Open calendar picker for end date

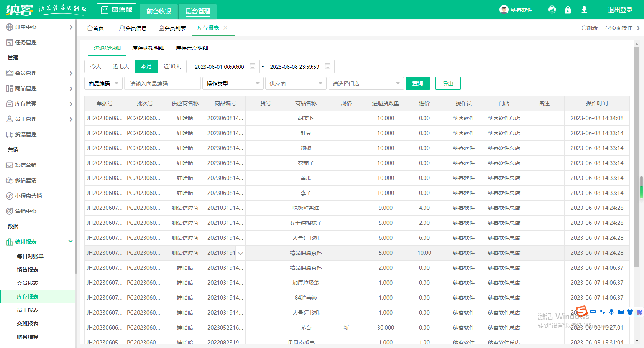(x=328, y=66)
